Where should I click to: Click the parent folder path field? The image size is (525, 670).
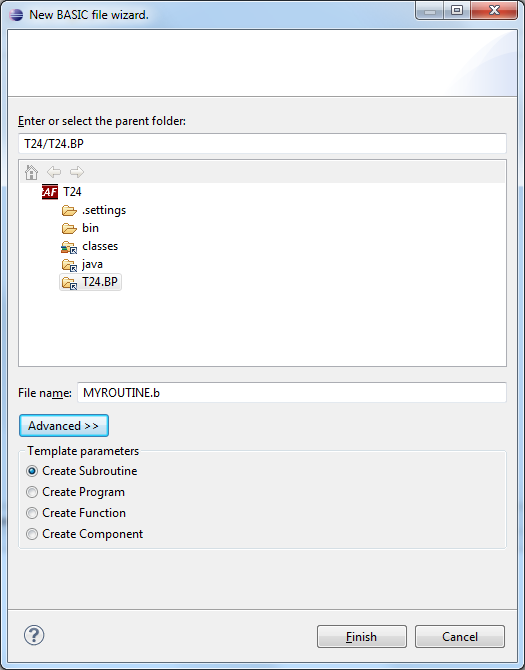pyautogui.click(x=262, y=144)
